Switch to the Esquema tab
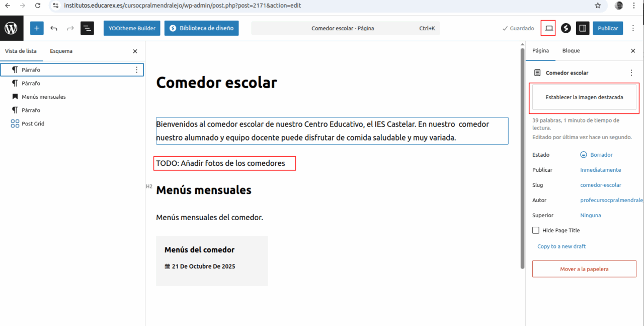 pyautogui.click(x=61, y=51)
